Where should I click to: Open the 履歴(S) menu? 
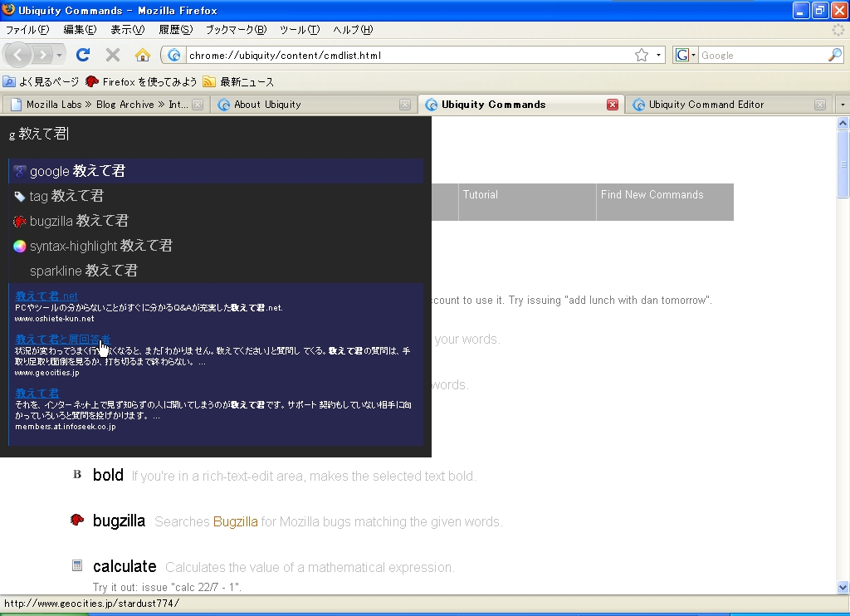coord(176,30)
